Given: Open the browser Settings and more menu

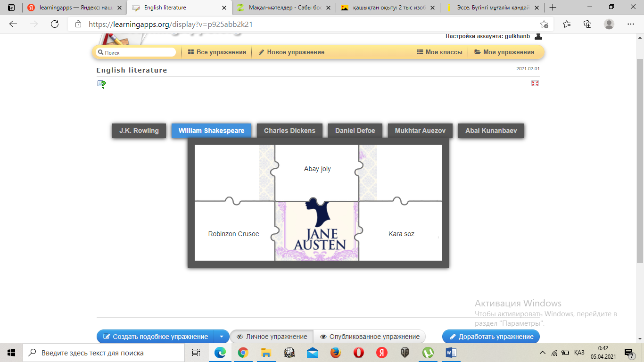Looking at the screenshot, I should (x=631, y=24).
